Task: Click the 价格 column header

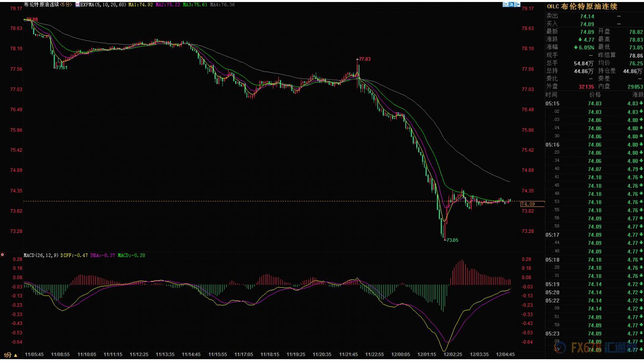Action: point(594,95)
